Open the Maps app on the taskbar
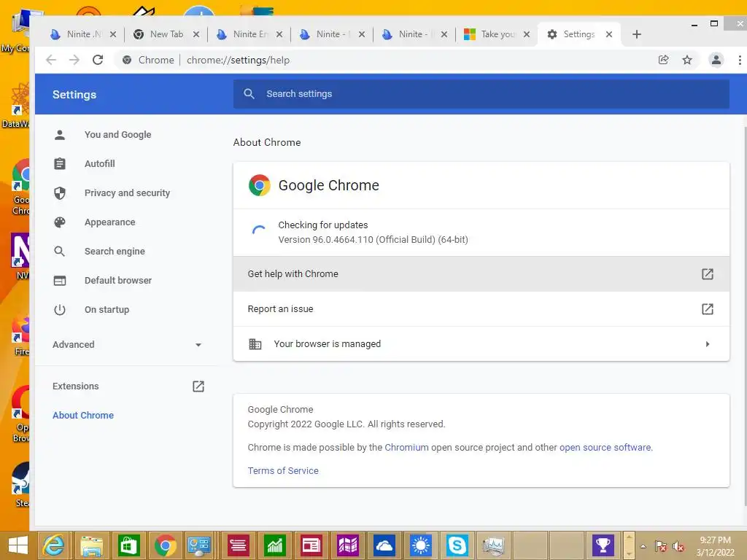Image resolution: width=747 pixels, height=560 pixels. 348,545
